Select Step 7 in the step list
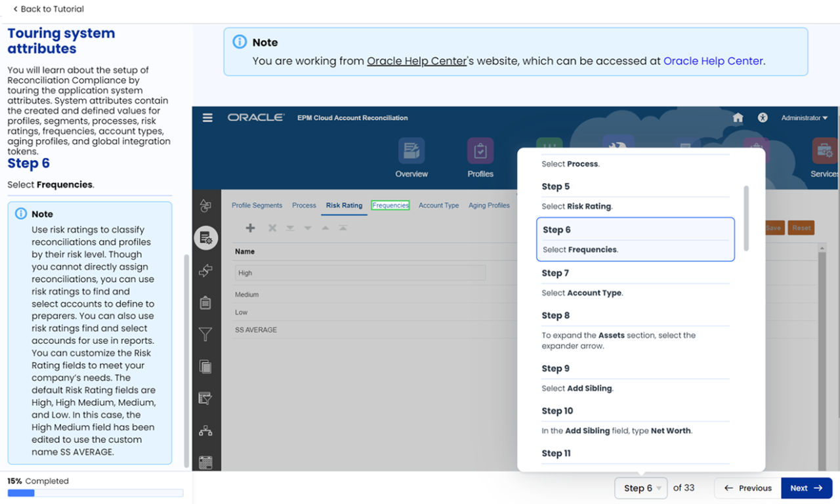Viewport: 840px width, 504px height. (x=635, y=283)
